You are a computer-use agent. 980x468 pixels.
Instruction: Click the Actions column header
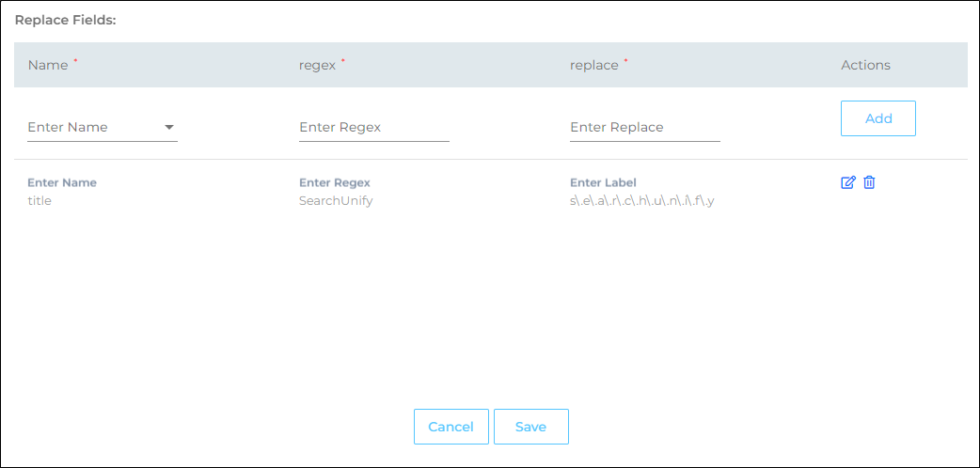tap(865, 66)
